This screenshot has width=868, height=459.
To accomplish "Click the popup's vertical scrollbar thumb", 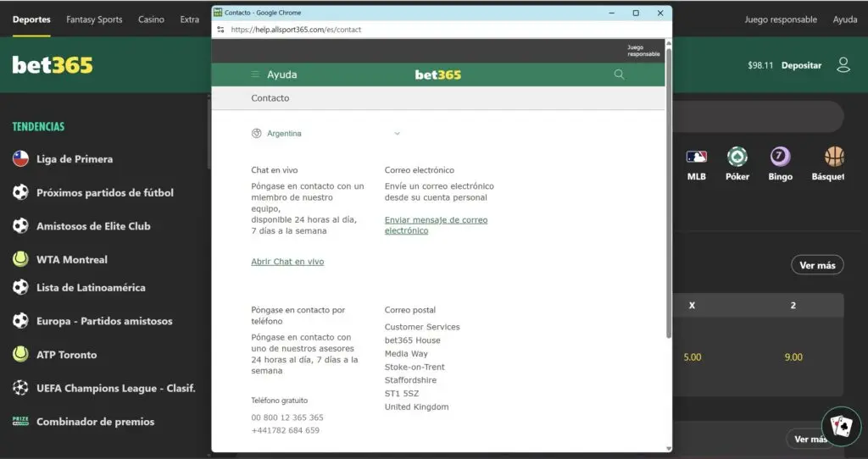I will (669, 193).
